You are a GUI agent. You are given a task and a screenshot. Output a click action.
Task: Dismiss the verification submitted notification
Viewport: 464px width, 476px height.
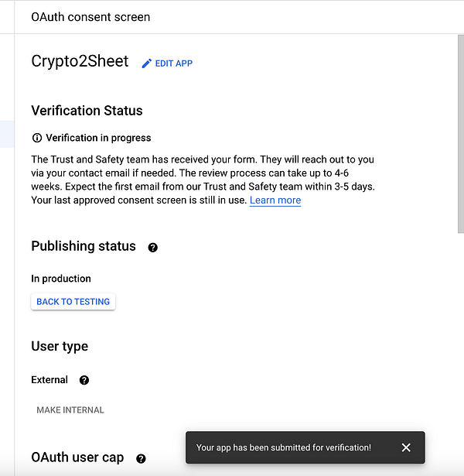(x=406, y=447)
